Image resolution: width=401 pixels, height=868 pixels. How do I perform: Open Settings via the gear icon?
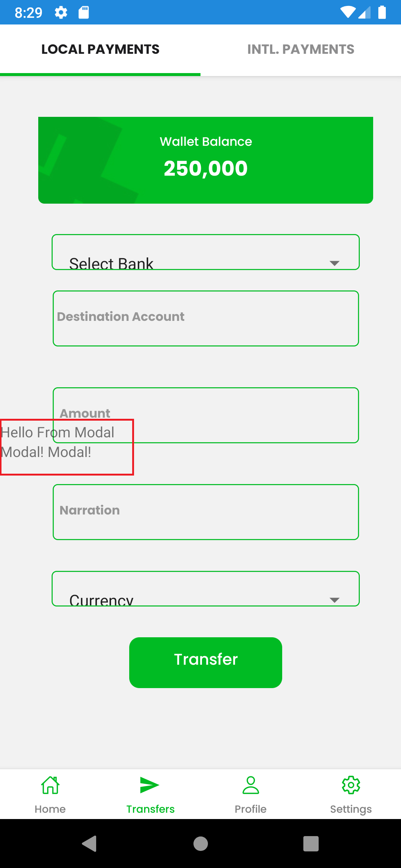point(351,785)
